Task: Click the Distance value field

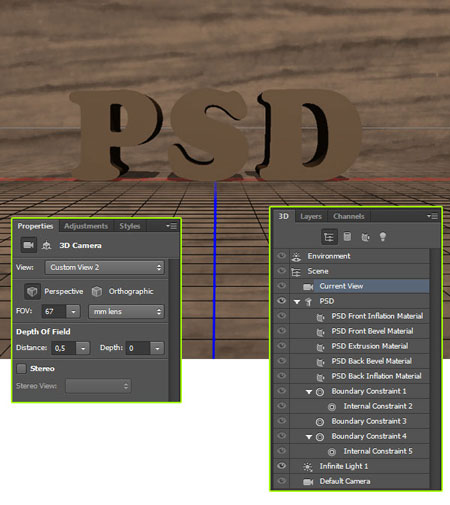Action: pos(64,348)
